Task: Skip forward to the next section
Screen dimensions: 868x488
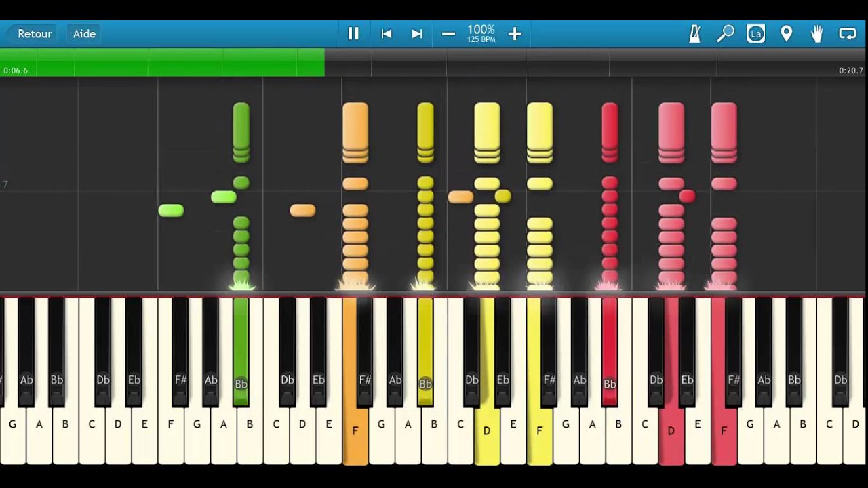Action: (x=417, y=34)
